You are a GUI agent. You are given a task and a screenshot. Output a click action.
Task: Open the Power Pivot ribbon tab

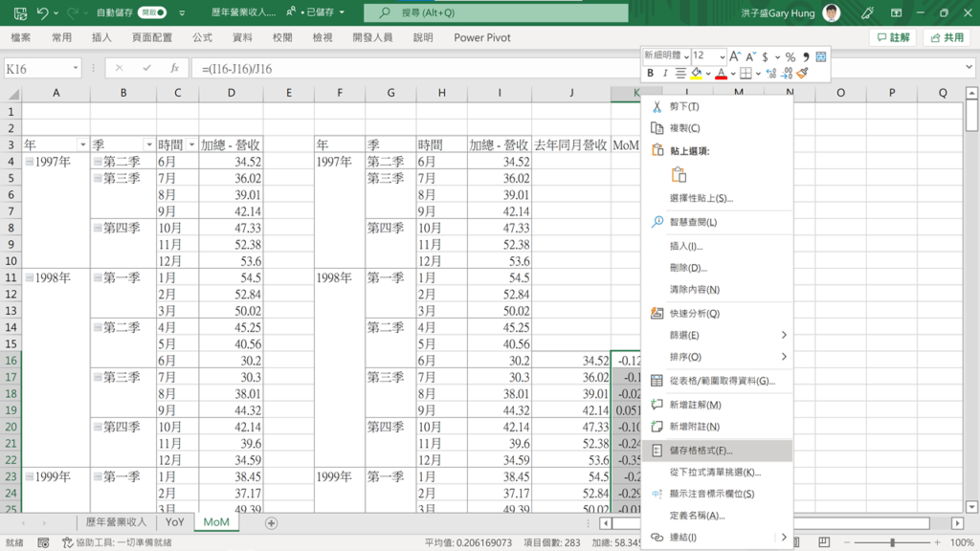pos(482,37)
